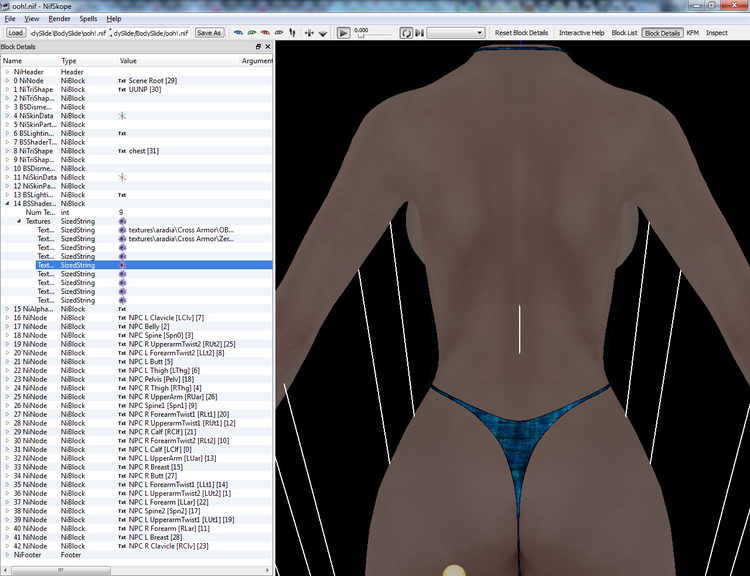Click Txt icon next to NPC L Clavicle
Viewport: 750px width, 576px height.
tap(122, 318)
